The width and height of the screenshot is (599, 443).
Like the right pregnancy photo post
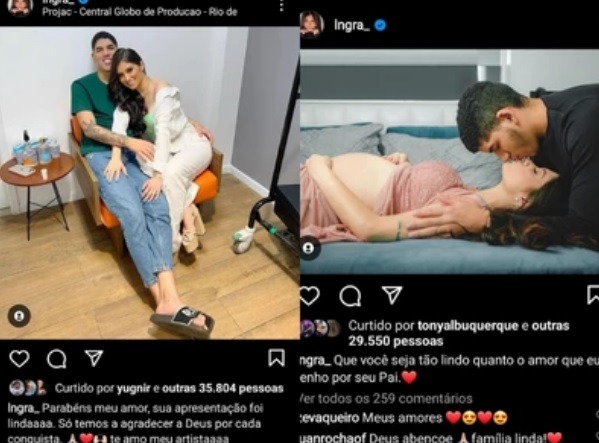pos(309,296)
